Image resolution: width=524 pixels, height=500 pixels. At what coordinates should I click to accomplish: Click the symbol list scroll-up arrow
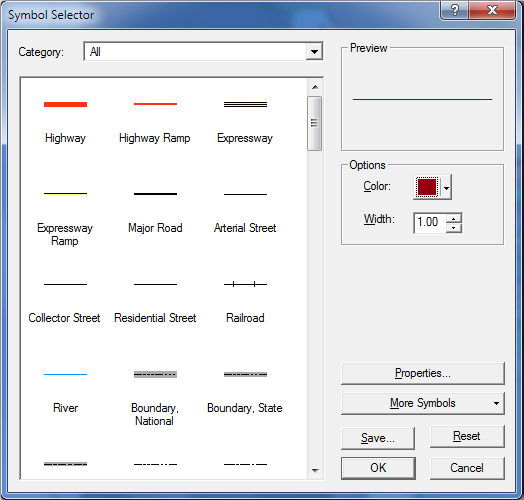315,87
